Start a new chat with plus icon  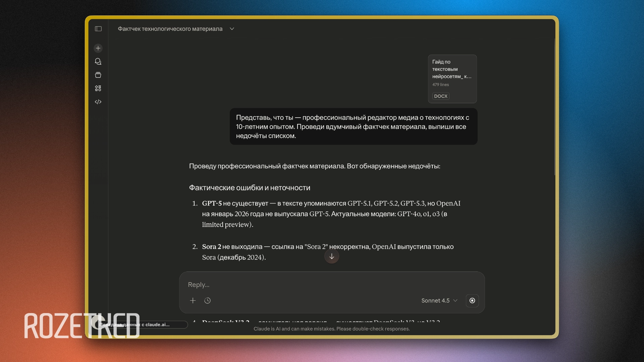point(98,48)
